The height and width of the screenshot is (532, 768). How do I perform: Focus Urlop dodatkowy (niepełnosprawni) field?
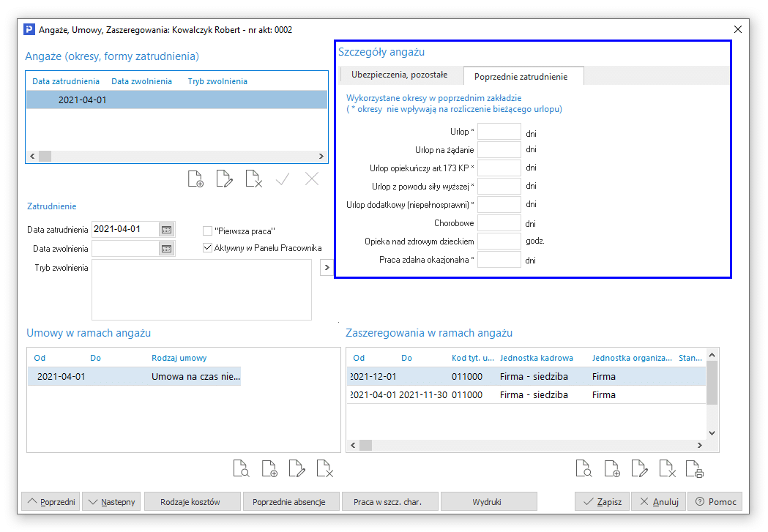pos(499,205)
